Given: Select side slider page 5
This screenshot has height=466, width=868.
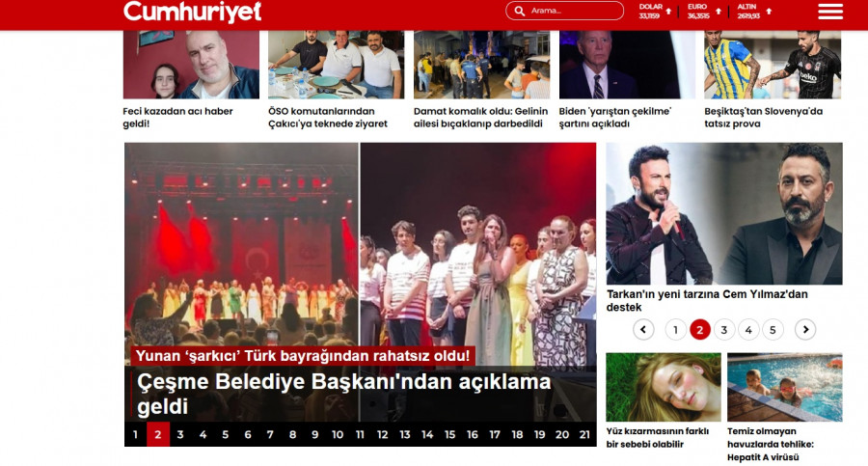Looking at the screenshot, I should (x=773, y=330).
